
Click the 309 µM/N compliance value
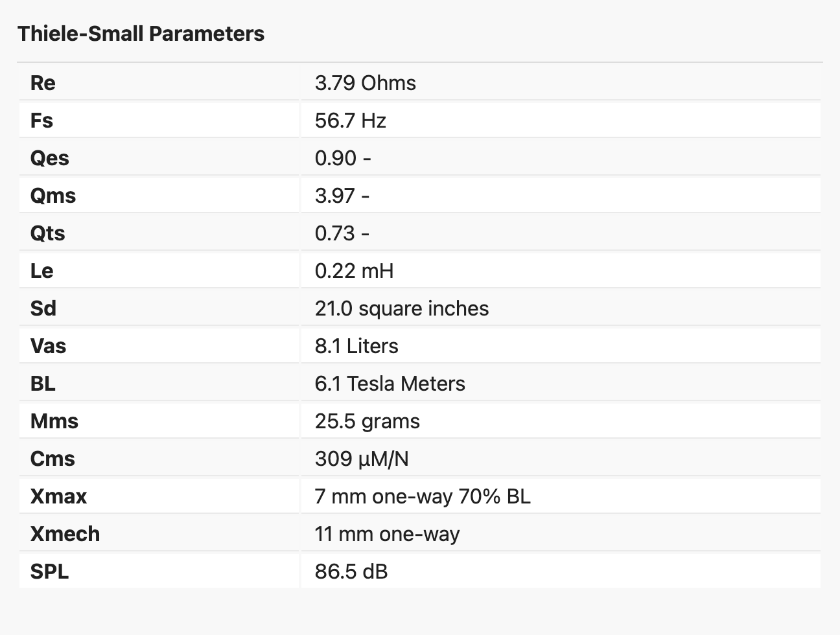[x=362, y=459]
